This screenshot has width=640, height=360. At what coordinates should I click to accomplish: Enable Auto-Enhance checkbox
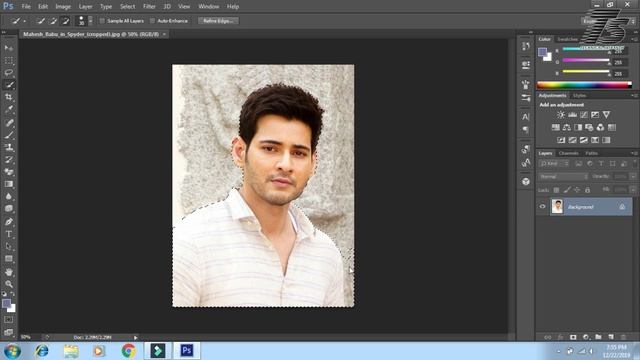coord(153,20)
